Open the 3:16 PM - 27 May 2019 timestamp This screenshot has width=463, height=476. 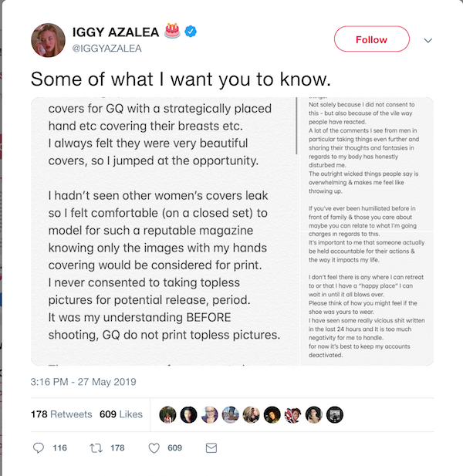(84, 381)
